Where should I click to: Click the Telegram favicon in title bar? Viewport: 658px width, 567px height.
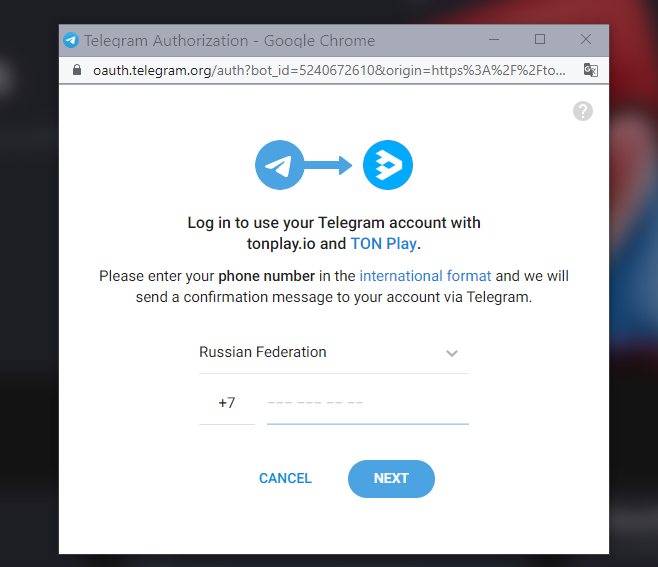[71, 40]
